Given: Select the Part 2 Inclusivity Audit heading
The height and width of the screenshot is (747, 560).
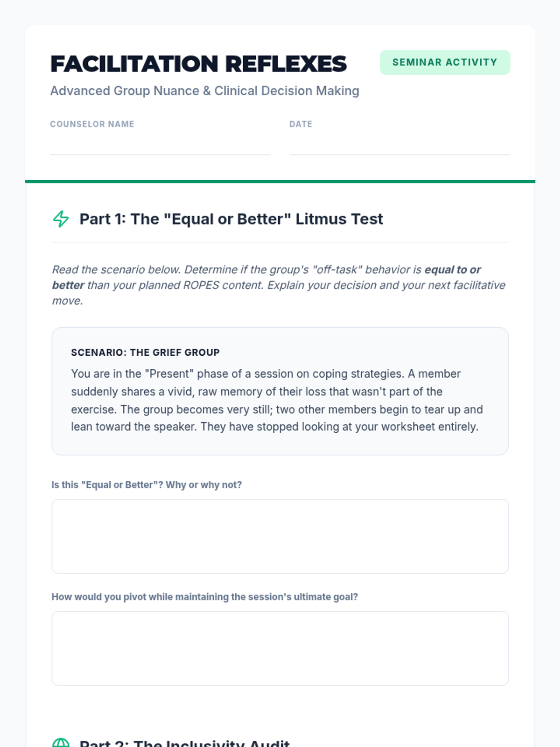Looking at the screenshot, I should pyautogui.click(x=184, y=742).
